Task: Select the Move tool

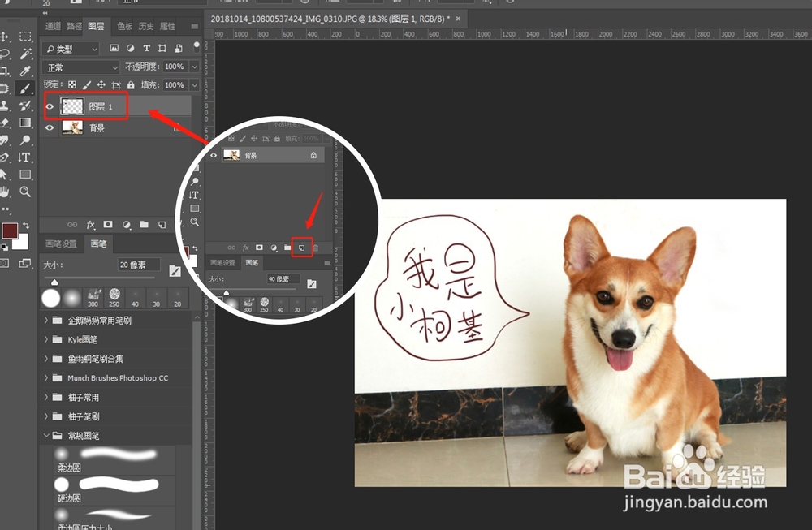Action: click(x=4, y=37)
